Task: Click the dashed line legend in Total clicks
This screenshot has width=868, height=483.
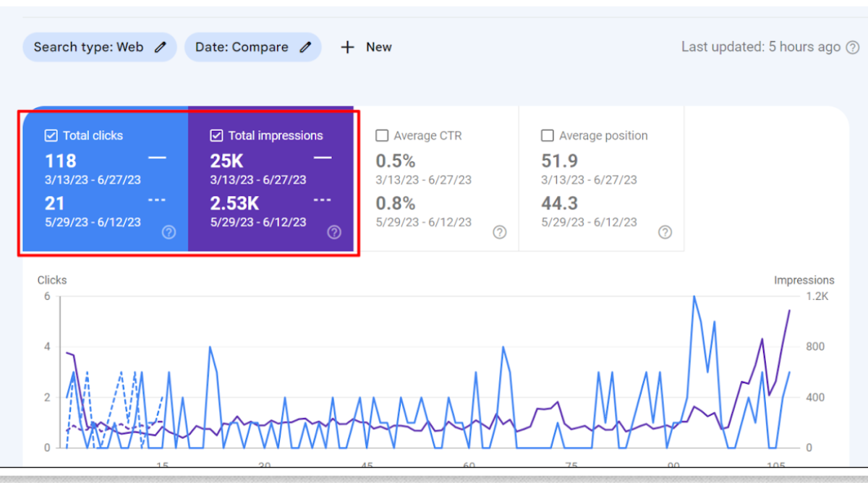Action: pyautogui.click(x=157, y=200)
